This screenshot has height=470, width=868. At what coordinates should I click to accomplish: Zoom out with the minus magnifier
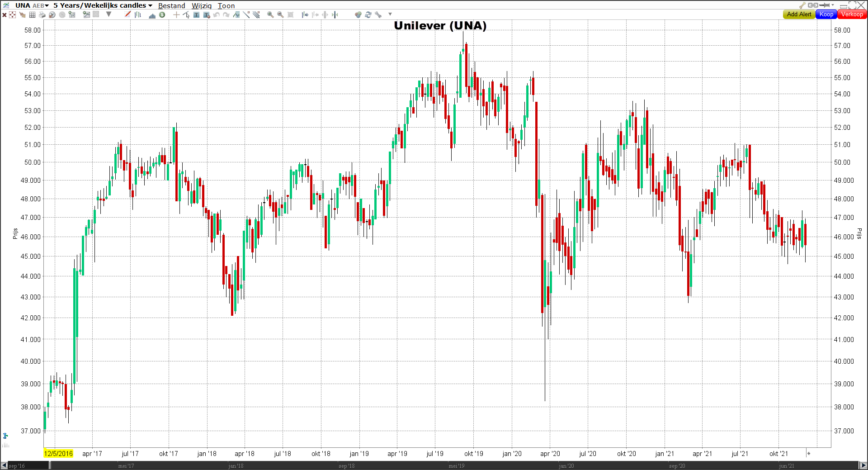(x=280, y=14)
